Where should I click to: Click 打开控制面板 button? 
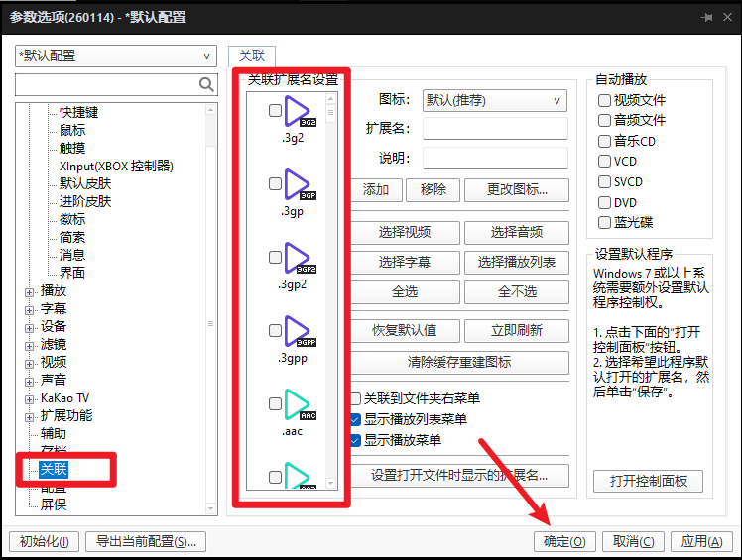[649, 482]
